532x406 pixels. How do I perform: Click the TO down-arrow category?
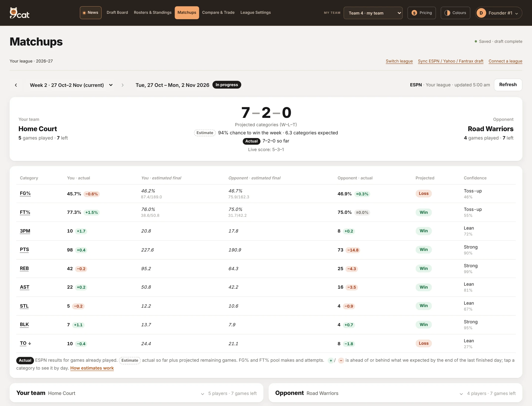26,343
